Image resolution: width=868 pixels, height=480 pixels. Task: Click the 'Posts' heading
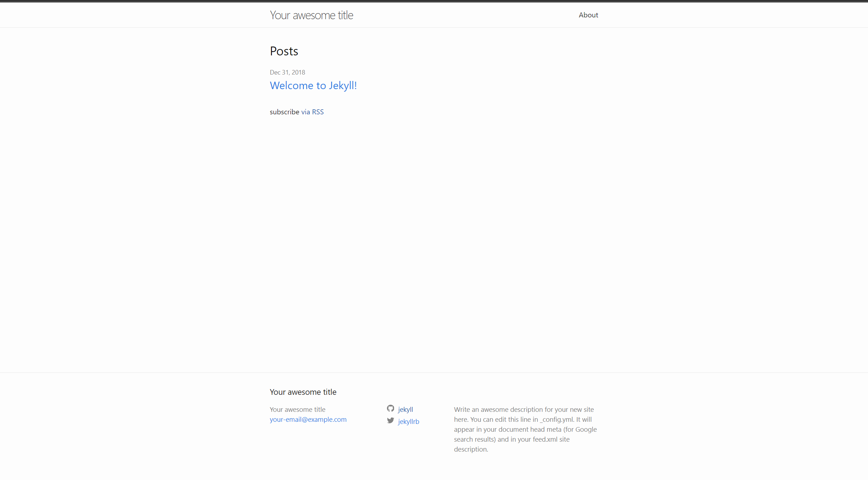tap(284, 51)
